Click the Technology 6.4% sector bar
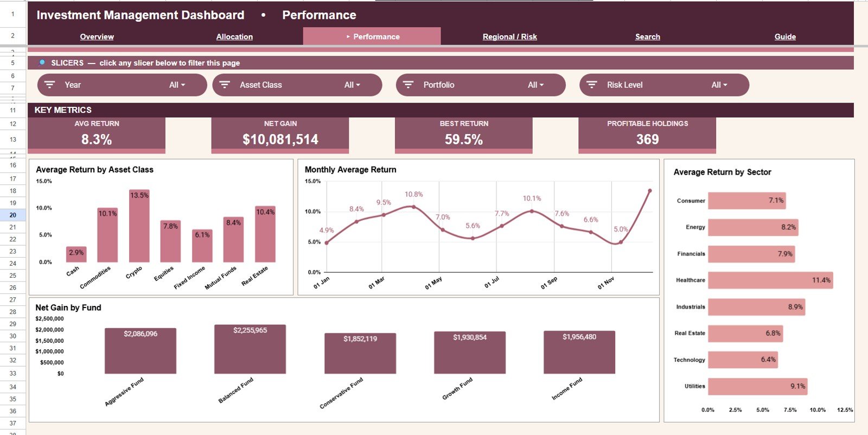868x435 pixels. pos(743,360)
